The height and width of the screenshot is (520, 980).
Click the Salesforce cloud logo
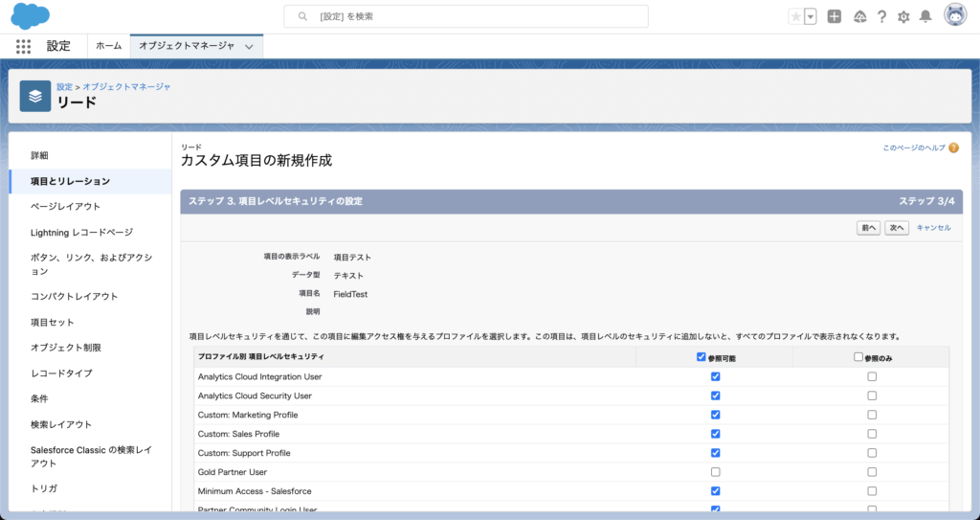click(31, 16)
